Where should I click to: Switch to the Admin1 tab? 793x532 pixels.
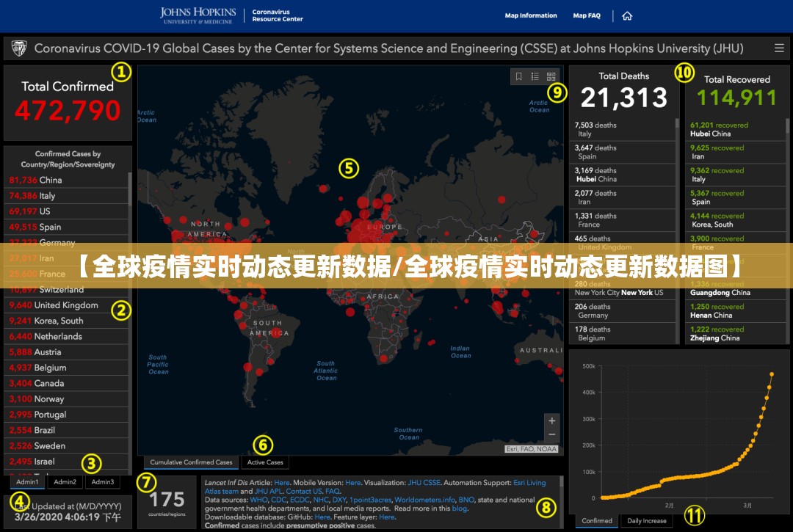[27, 482]
